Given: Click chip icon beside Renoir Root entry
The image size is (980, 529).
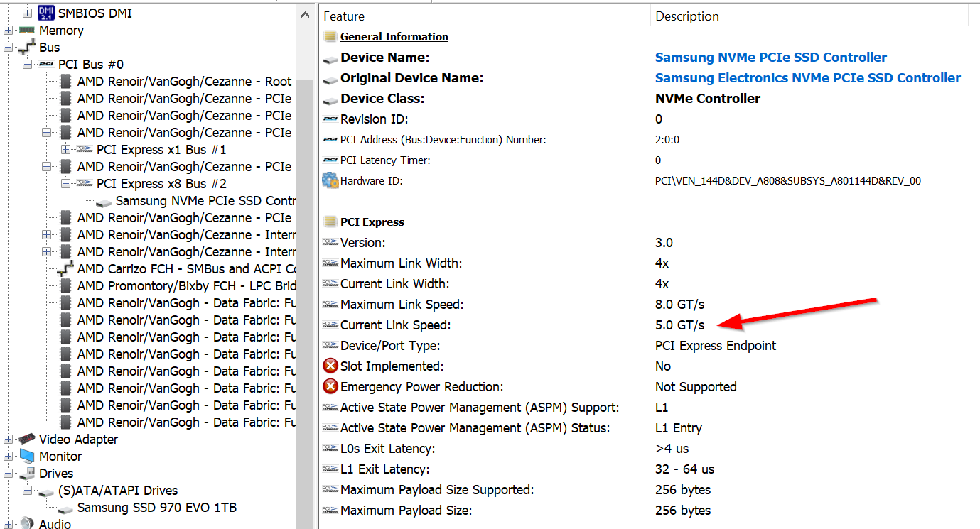Looking at the screenshot, I should (x=65, y=82).
